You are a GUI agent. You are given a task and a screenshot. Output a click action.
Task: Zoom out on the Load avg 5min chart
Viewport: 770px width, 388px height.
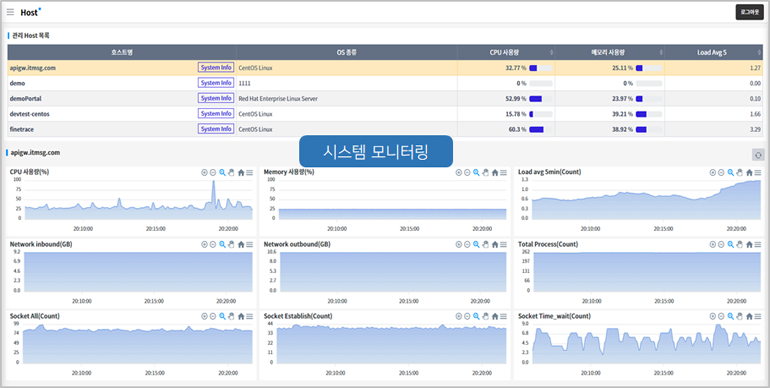pyautogui.click(x=721, y=172)
